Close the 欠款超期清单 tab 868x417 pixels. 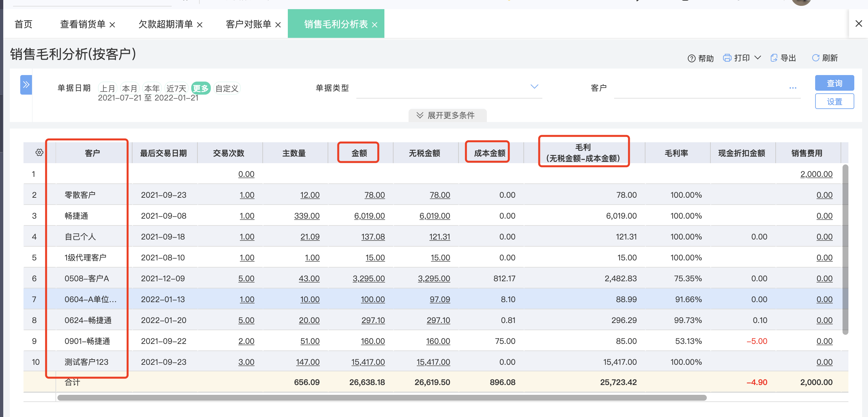click(199, 25)
